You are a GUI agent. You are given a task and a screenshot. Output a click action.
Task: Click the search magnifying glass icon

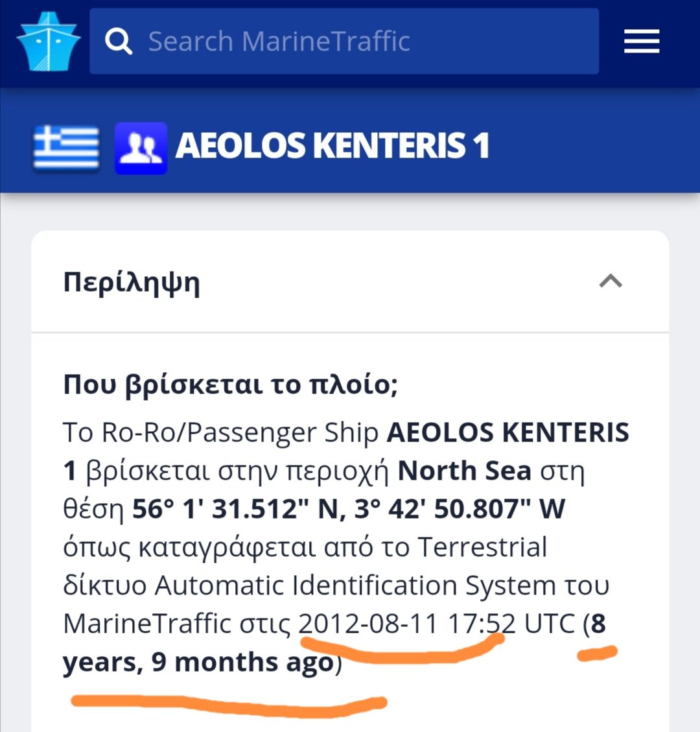119,42
